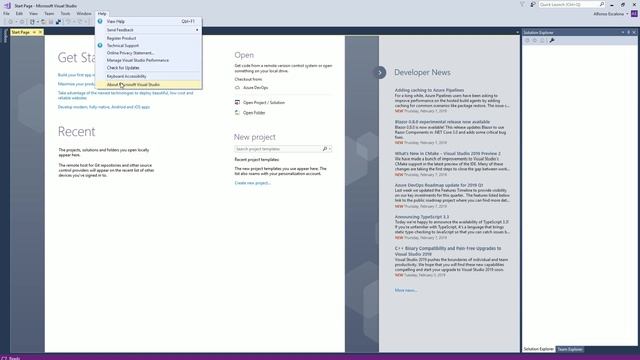Click the project template search magnifier icon
This screenshot has width=640, height=360.
point(325,149)
